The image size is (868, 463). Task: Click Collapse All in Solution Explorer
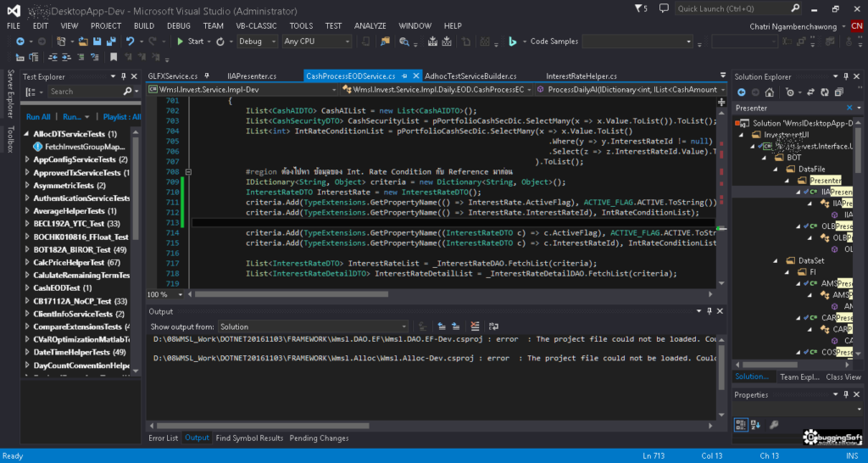838,92
